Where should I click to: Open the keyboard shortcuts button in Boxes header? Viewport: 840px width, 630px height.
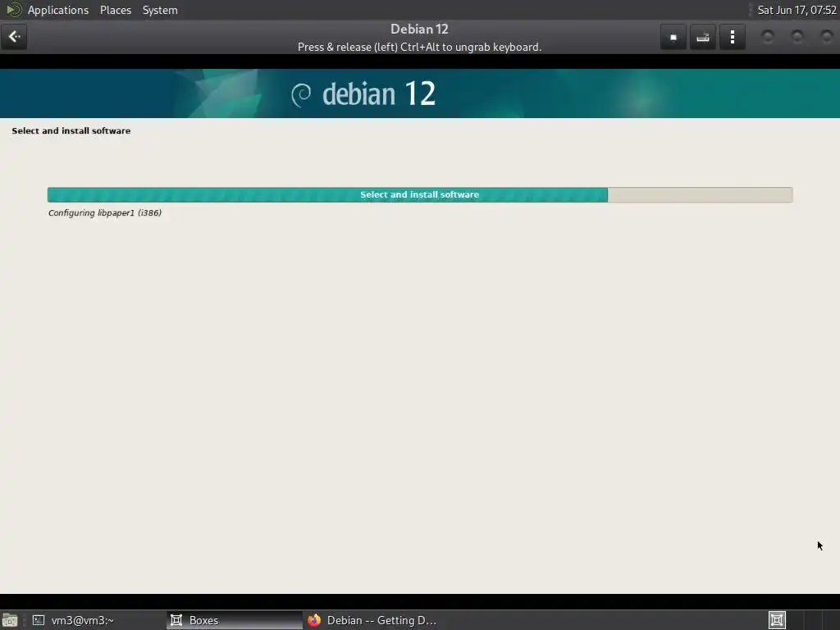(x=703, y=37)
